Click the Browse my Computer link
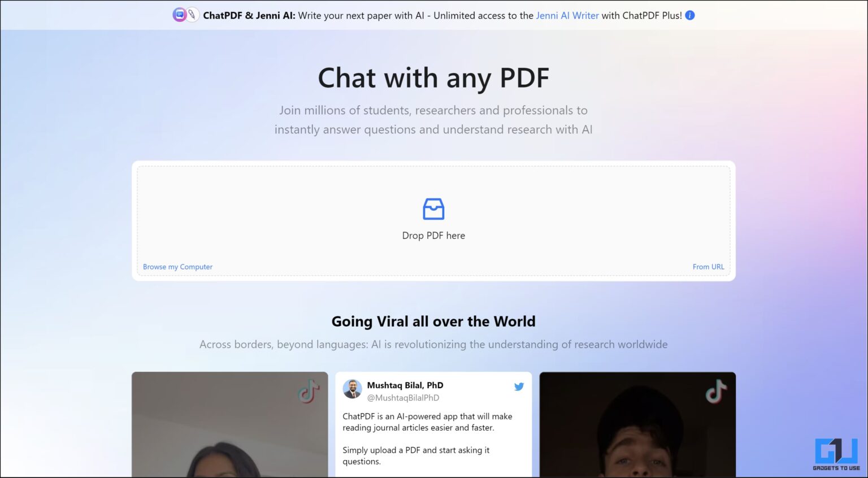The image size is (868, 478). (177, 266)
